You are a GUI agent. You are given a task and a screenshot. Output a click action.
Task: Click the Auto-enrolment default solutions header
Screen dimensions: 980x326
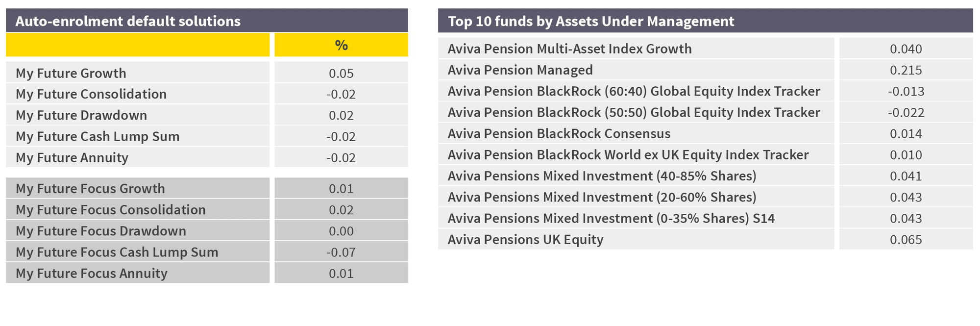point(207,21)
